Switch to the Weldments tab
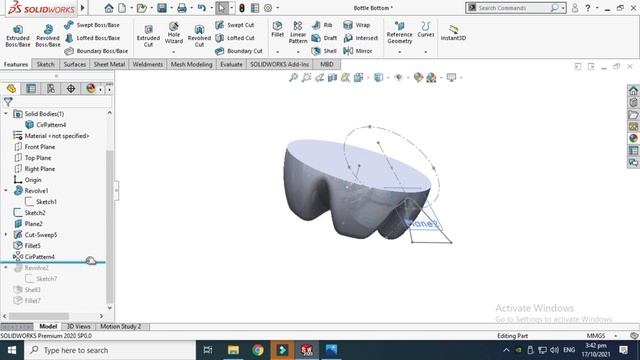Viewport: 640px width, 360px height. 148,64
